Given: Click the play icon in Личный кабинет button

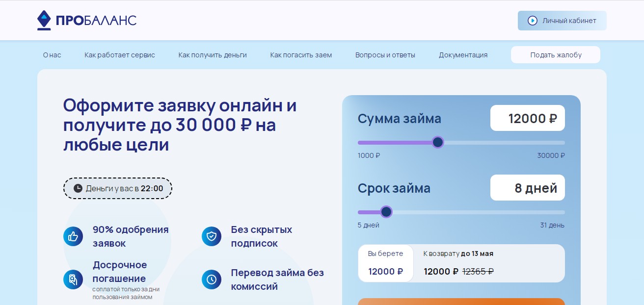Looking at the screenshot, I should [532, 21].
